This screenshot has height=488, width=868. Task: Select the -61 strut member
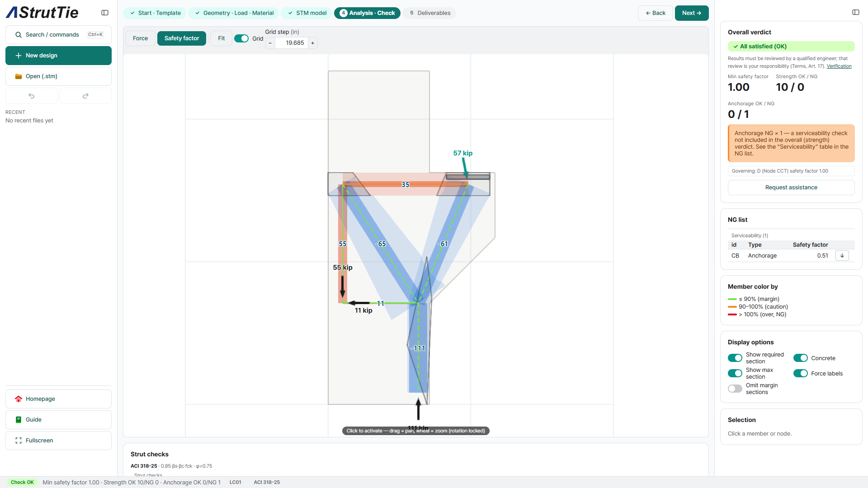[443, 244]
